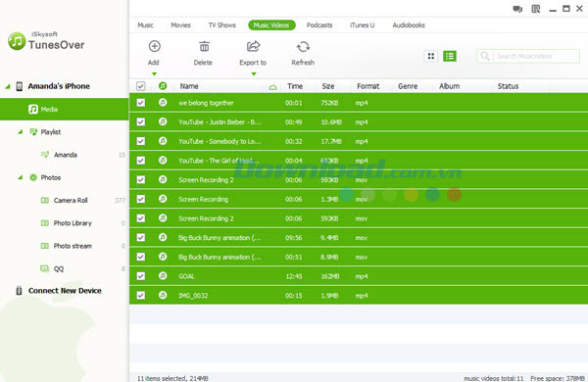Select the 'Big Buck Bunny' 00:51 row name
Viewport: 588px width, 382px height.
pyautogui.click(x=220, y=257)
